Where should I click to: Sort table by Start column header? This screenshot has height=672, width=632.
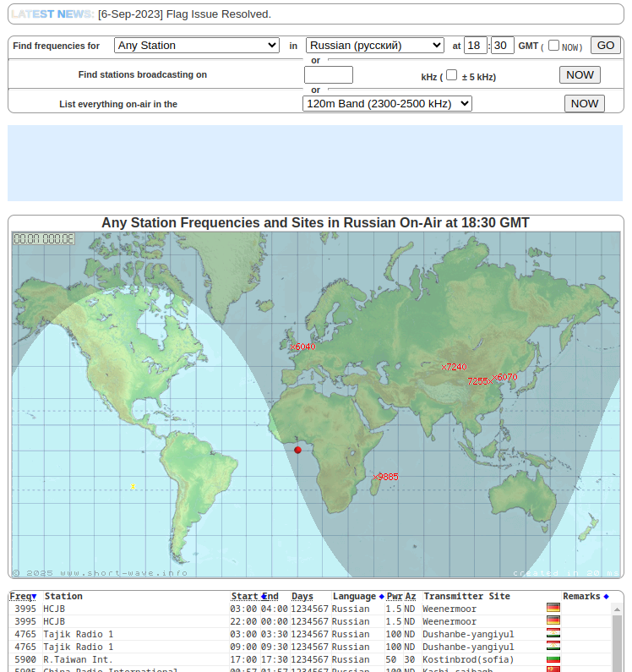coord(245,596)
